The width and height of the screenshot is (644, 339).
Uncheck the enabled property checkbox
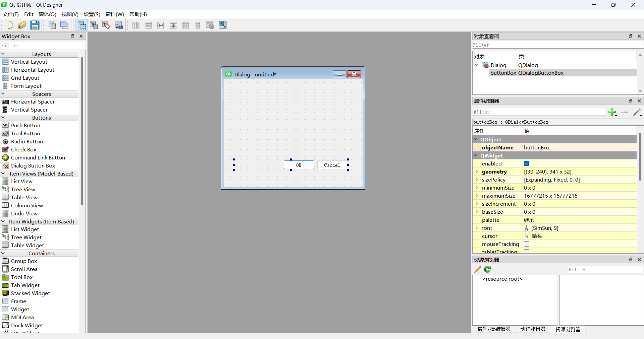point(527,163)
